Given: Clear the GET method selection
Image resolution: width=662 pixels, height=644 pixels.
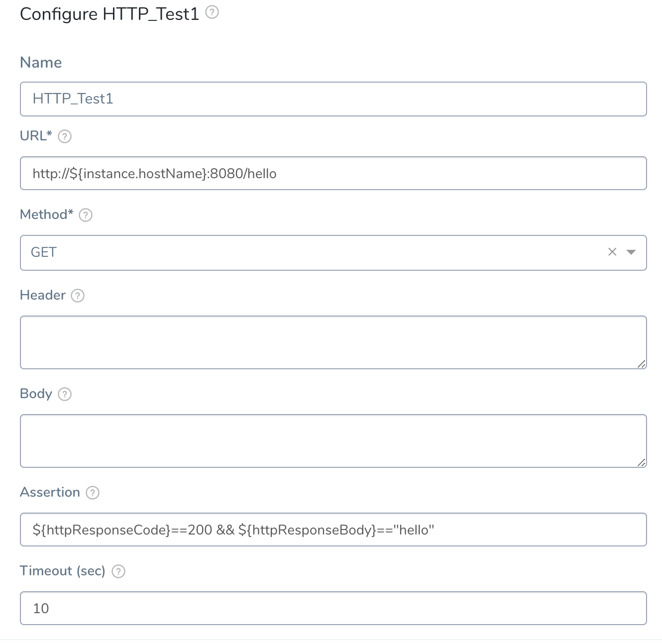Looking at the screenshot, I should tap(612, 252).
